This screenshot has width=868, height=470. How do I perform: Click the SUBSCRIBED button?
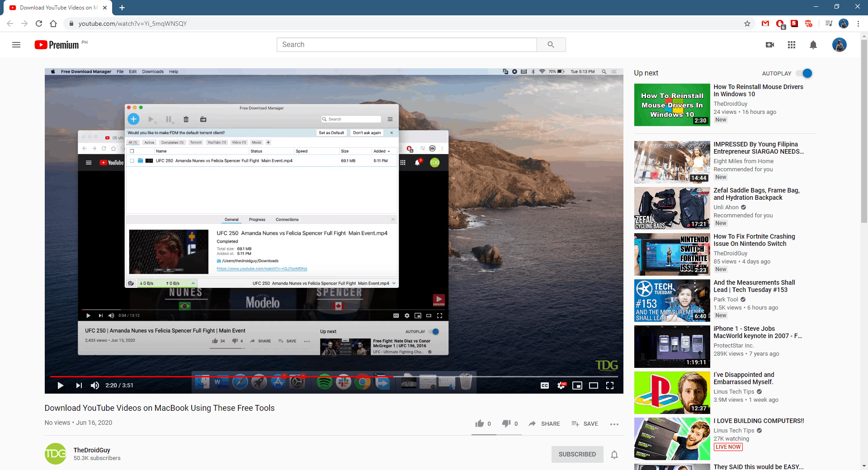(577, 454)
